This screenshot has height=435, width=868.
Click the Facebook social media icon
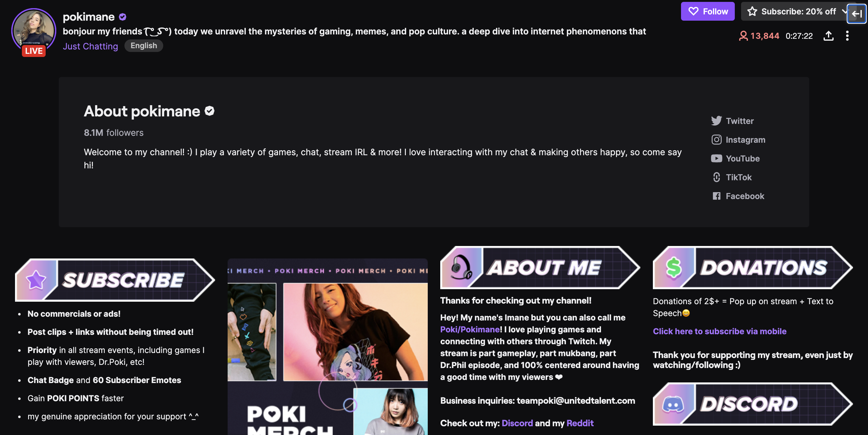[717, 196]
